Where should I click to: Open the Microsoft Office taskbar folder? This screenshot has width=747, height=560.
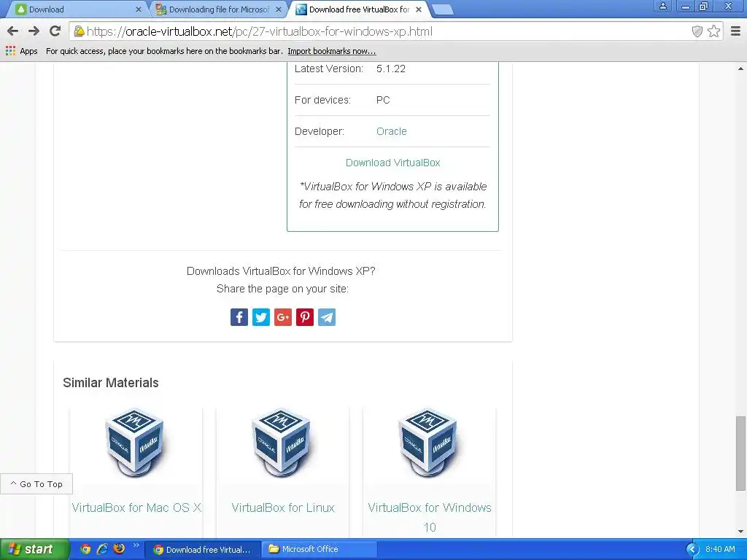point(320,550)
